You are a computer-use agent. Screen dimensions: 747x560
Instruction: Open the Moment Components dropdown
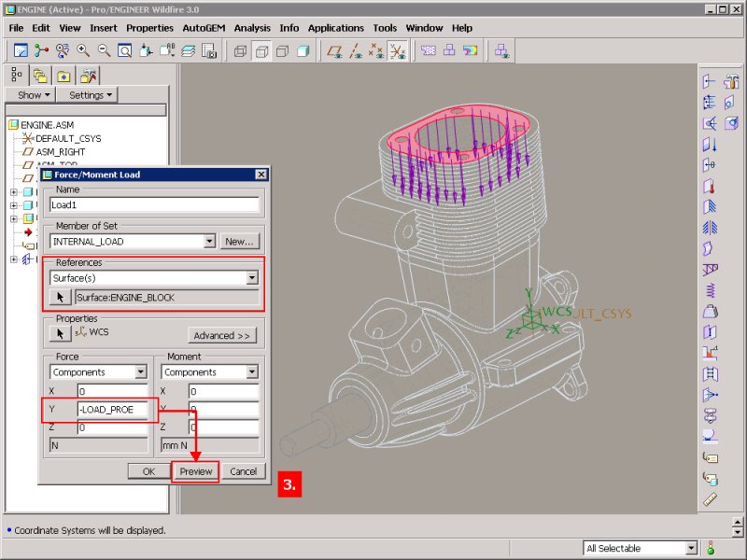coord(252,371)
